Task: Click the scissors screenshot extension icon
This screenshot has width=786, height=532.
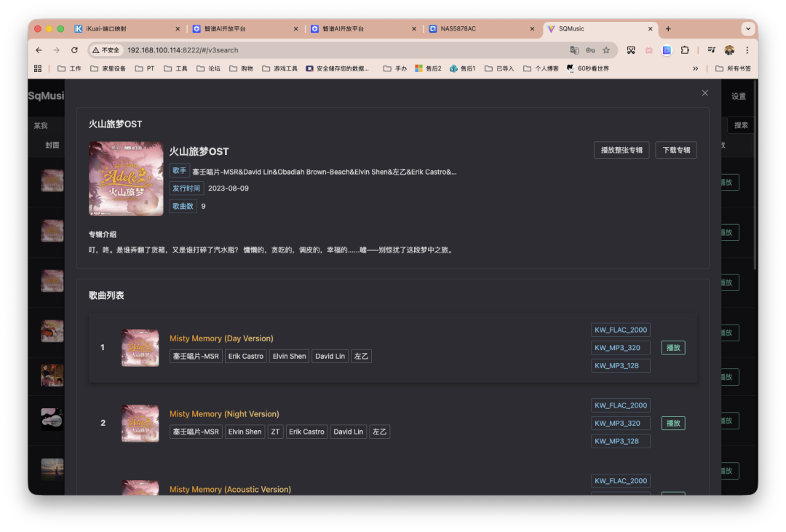Action: 630,51
